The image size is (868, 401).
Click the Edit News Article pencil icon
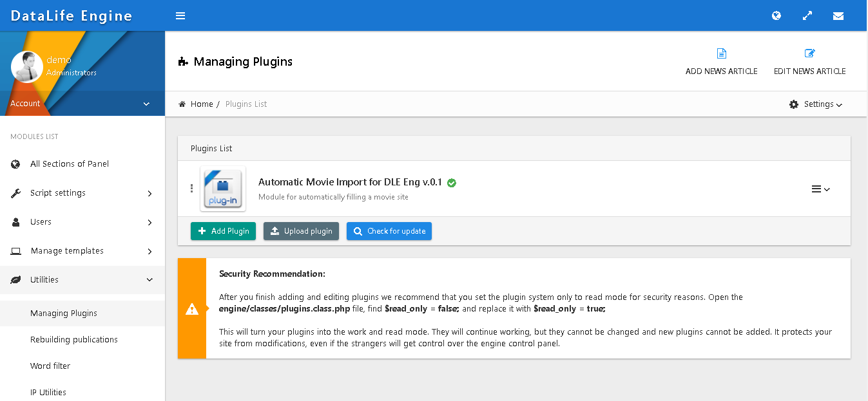click(x=810, y=53)
